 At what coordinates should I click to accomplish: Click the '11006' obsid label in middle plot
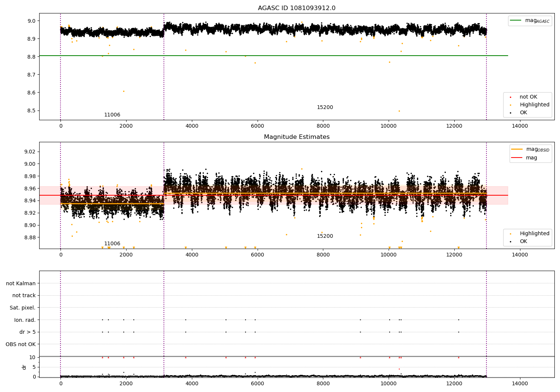tap(112, 244)
